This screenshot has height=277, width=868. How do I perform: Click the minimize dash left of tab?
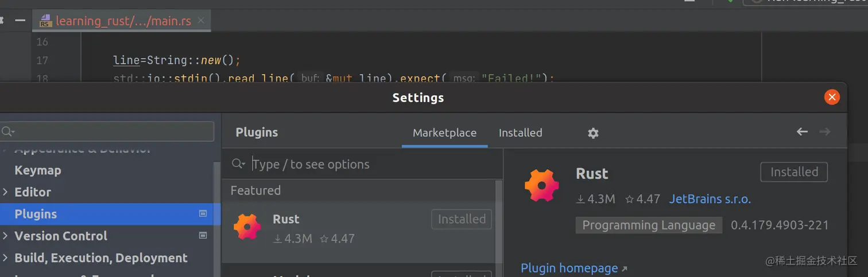(x=20, y=20)
